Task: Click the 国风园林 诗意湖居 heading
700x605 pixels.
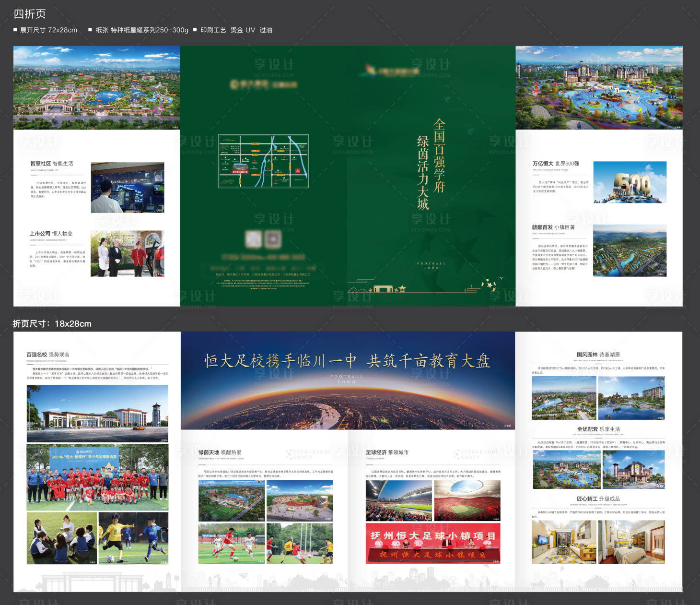Action: (x=598, y=355)
